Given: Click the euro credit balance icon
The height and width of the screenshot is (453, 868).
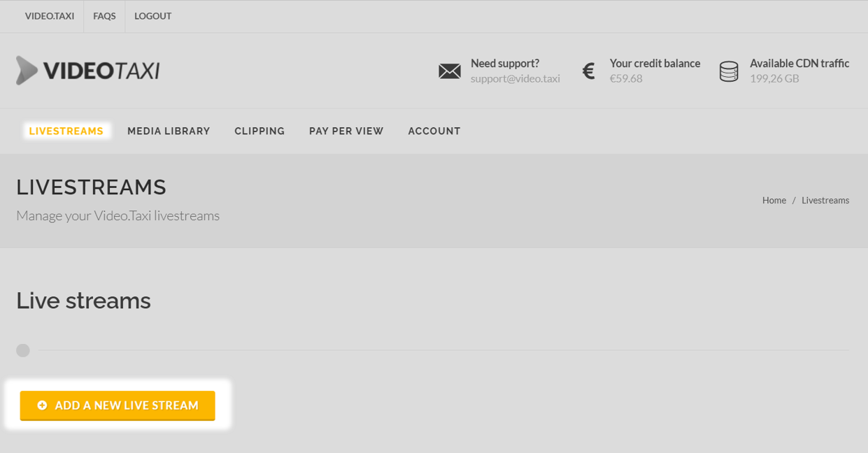Looking at the screenshot, I should coord(589,71).
